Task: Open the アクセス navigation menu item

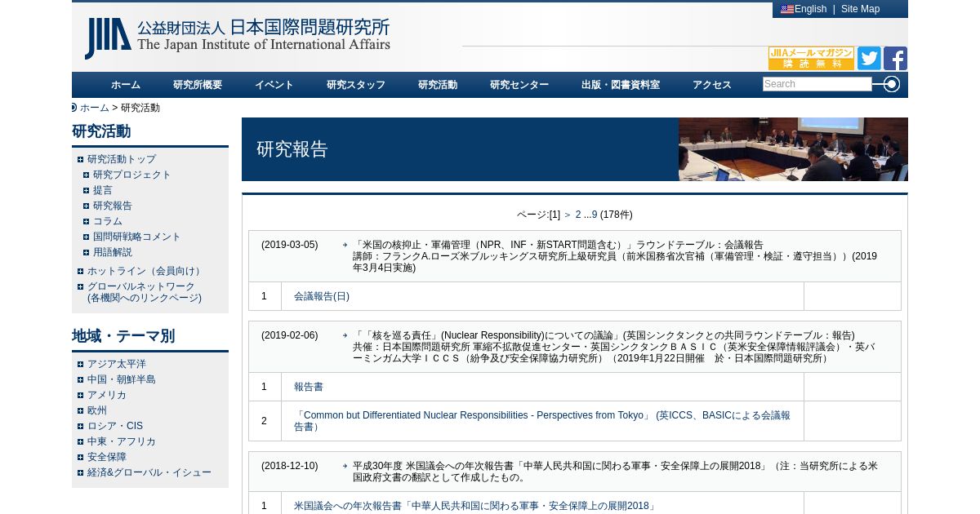Action: (x=712, y=85)
